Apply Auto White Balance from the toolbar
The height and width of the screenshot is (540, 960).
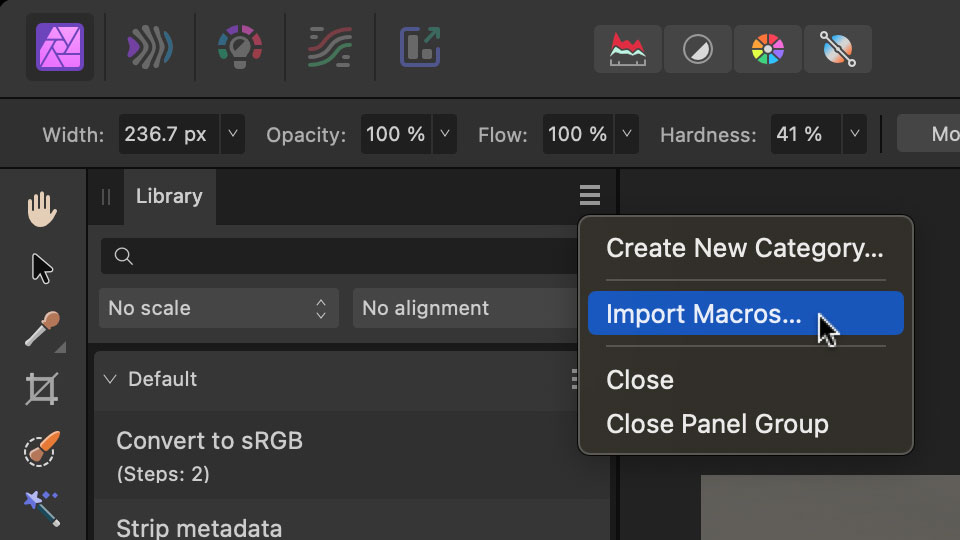[x=837, y=49]
